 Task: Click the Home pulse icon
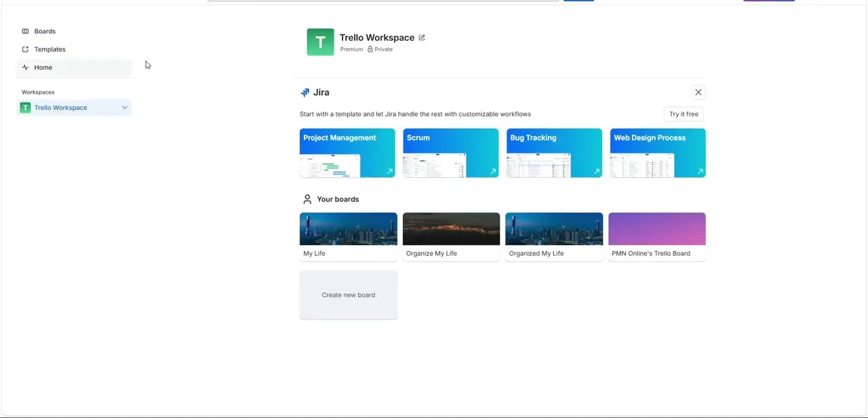[25, 67]
